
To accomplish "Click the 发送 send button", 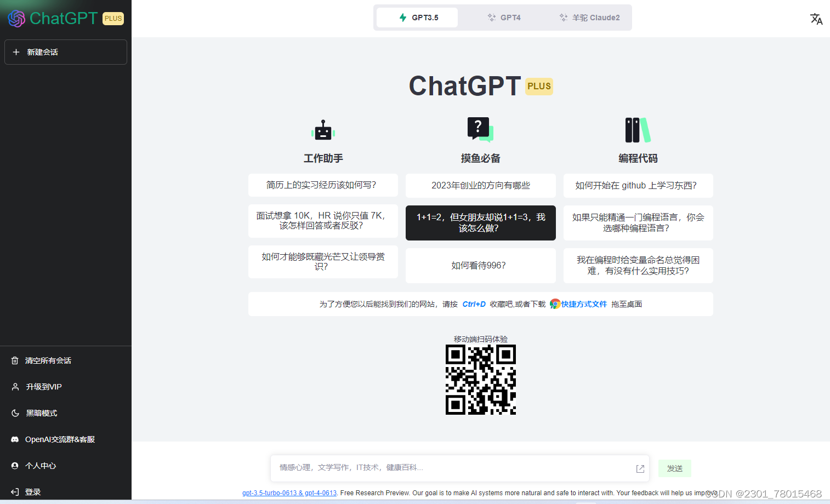I will click(x=675, y=468).
